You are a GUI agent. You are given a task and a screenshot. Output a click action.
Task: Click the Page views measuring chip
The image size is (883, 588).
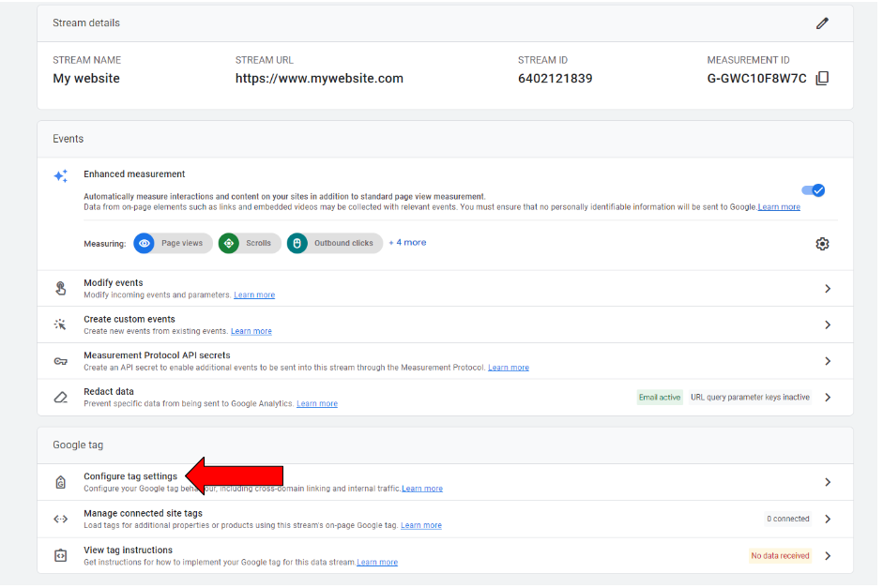173,244
